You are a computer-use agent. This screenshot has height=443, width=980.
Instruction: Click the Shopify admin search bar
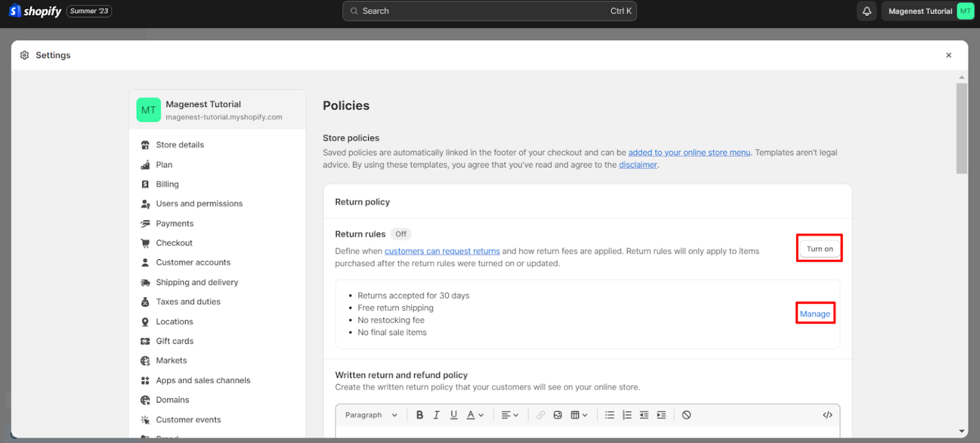[x=489, y=11]
